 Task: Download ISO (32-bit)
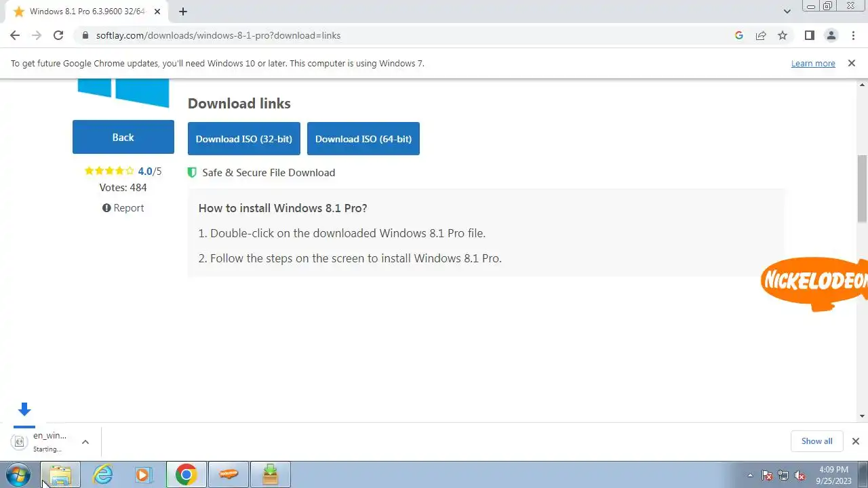point(244,138)
